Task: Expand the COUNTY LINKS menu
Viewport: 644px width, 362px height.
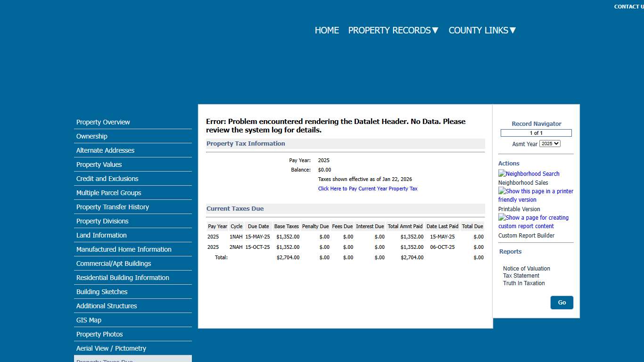Action: [481, 30]
